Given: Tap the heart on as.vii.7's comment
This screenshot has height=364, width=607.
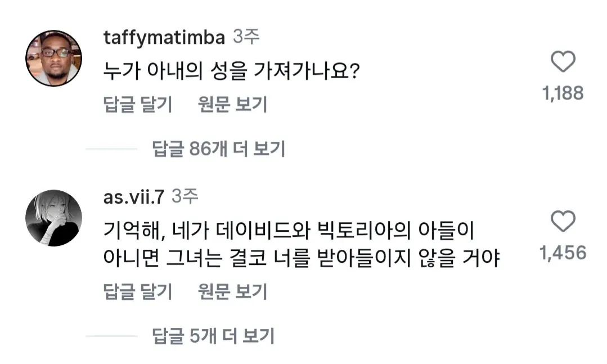Looking at the screenshot, I should [563, 222].
